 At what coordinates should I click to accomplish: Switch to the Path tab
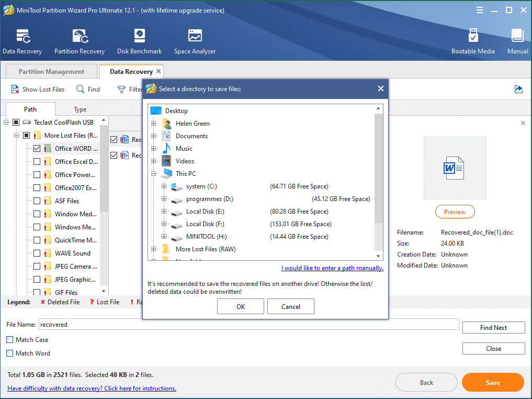click(30, 109)
